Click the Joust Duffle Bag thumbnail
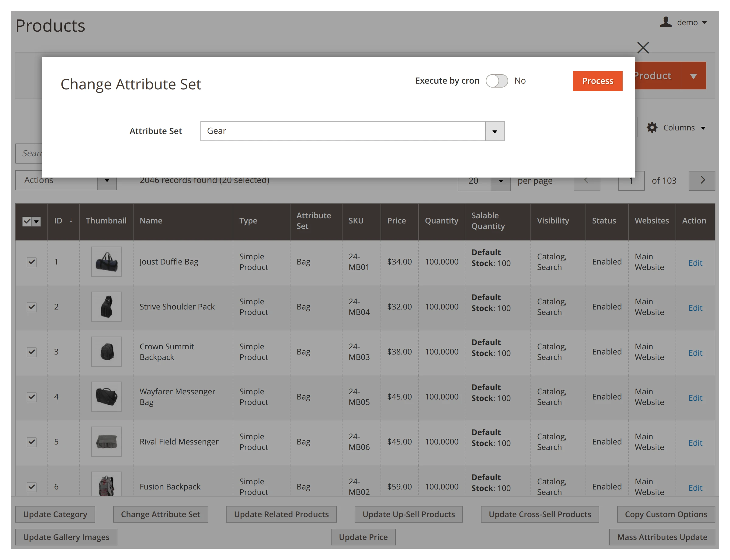 (x=106, y=262)
